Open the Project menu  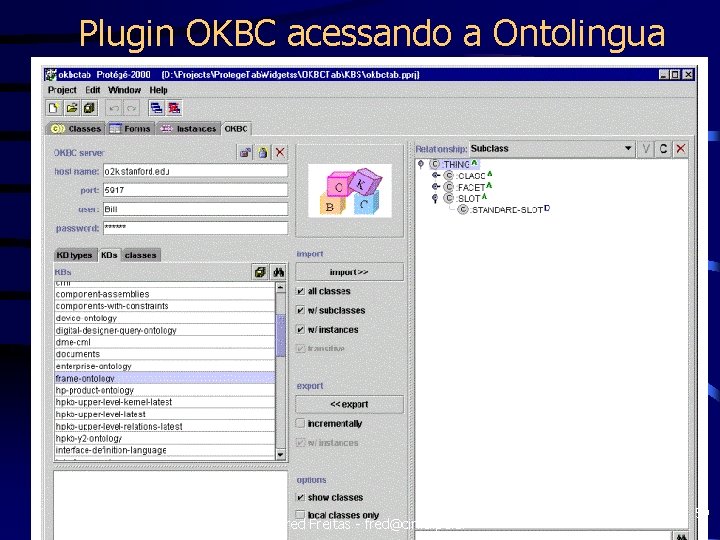click(62, 90)
